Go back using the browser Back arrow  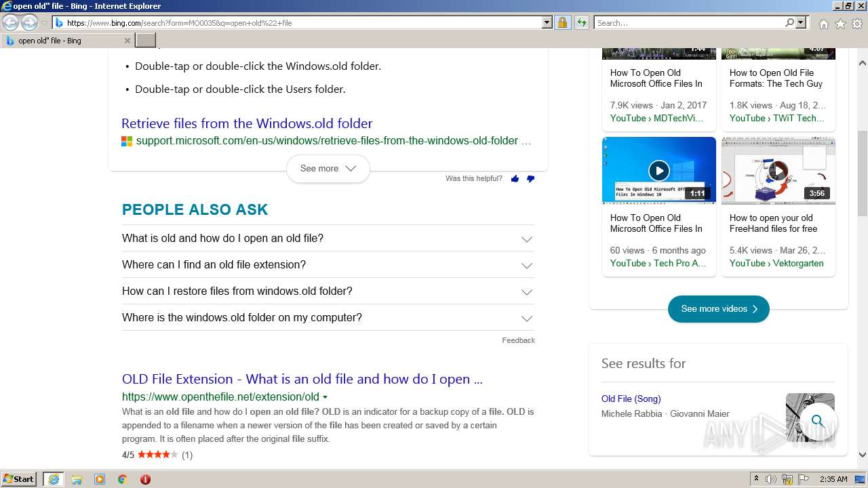(x=10, y=22)
